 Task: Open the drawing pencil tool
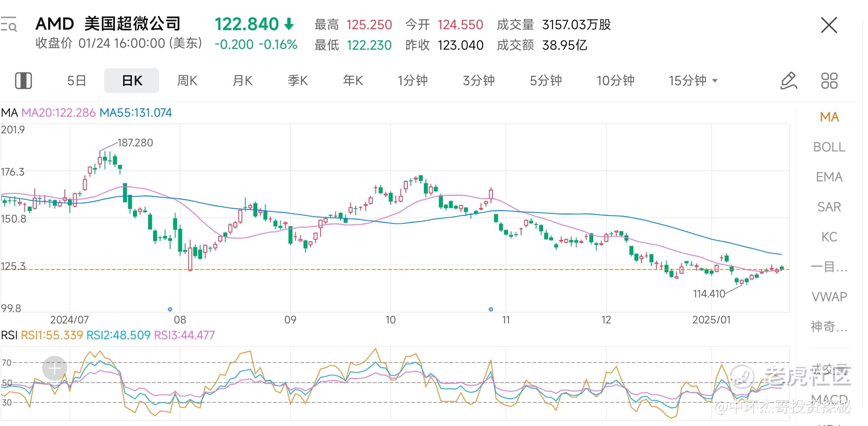[789, 81]
